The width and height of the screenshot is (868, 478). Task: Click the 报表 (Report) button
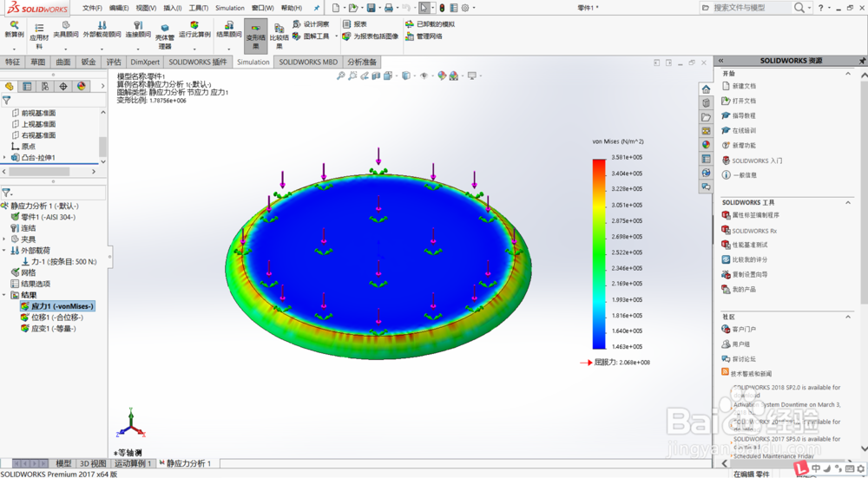tap(355, 24)
